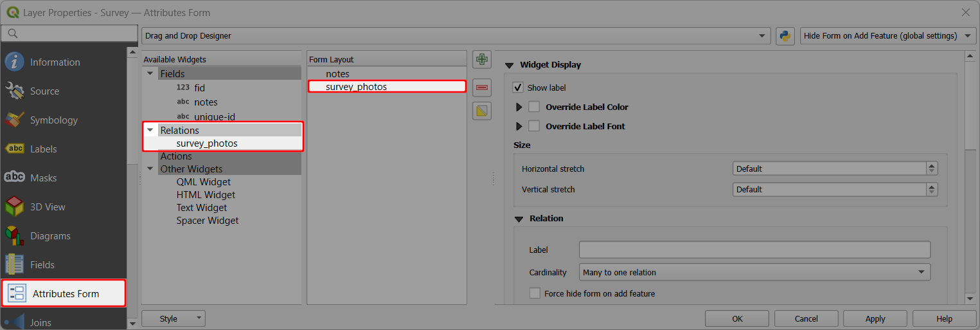The image size is (980, 330).
Task: Expand the Override Label Color triangle
Action: coord(519,107)
